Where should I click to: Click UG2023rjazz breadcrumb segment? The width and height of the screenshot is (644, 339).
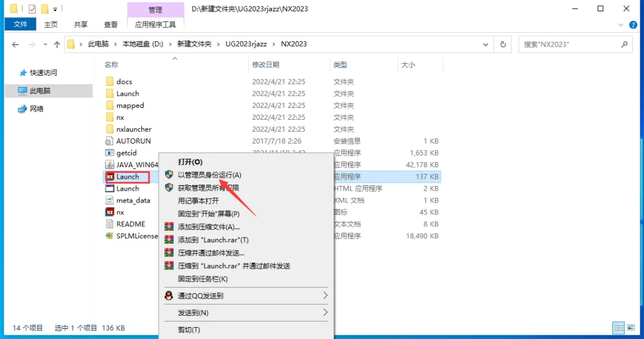click(x=246, y=44)
